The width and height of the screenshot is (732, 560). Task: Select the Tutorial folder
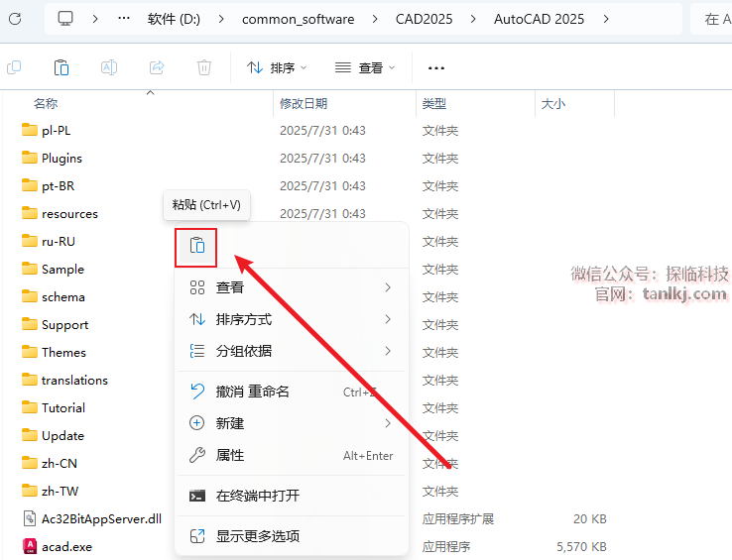pos(63,408)
